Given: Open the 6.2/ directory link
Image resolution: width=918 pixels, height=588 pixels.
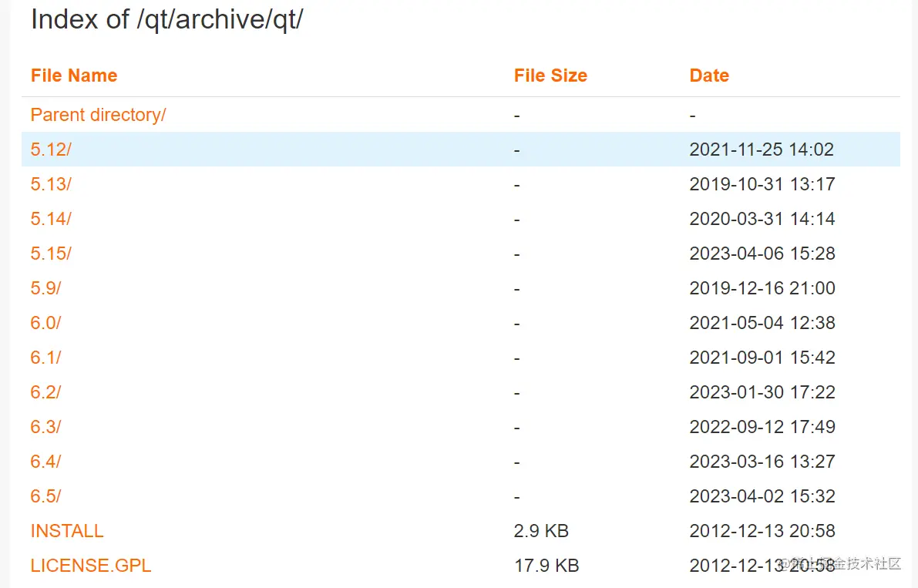Looking at the screenshot, I should pyautogui.click(x=45, y=392).
